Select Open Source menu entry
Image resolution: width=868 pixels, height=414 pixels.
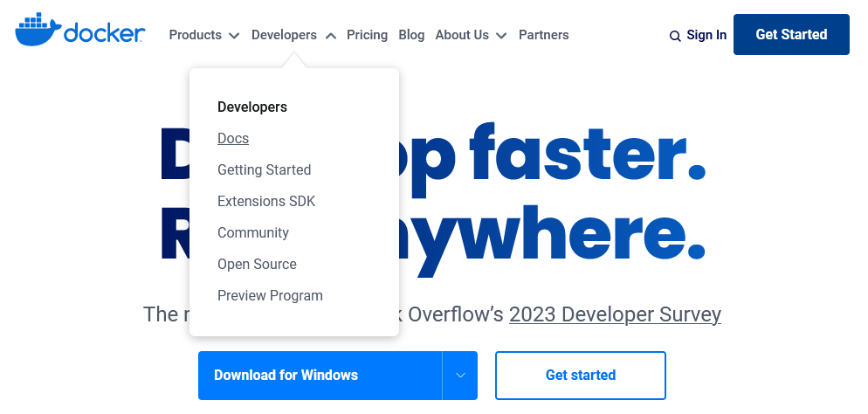click(257, 264)
